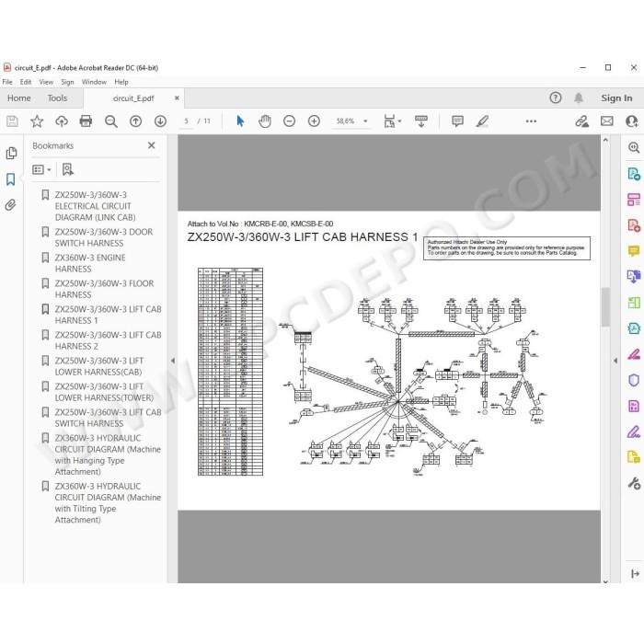Click the share with others icon

[x=632, y=121]
